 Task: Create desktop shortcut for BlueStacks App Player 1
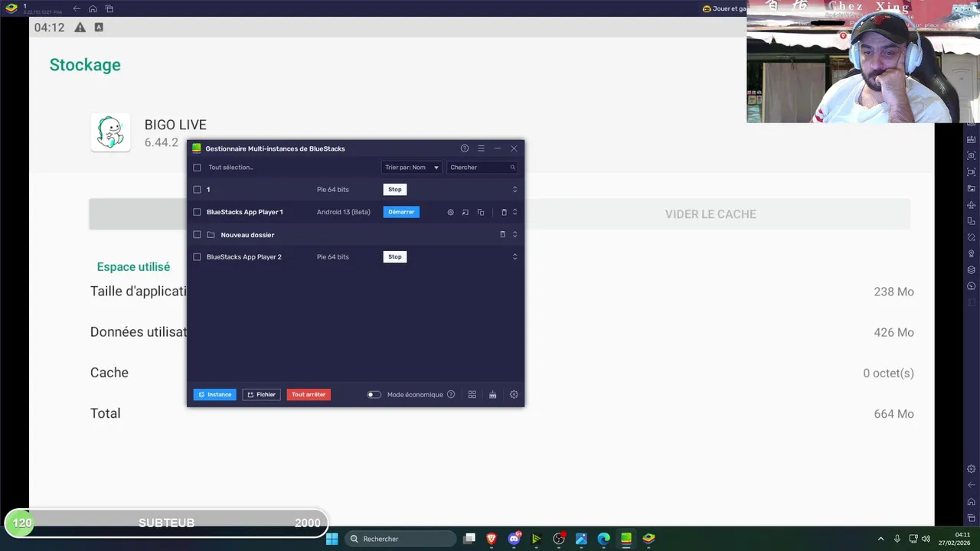click(465, 212)
